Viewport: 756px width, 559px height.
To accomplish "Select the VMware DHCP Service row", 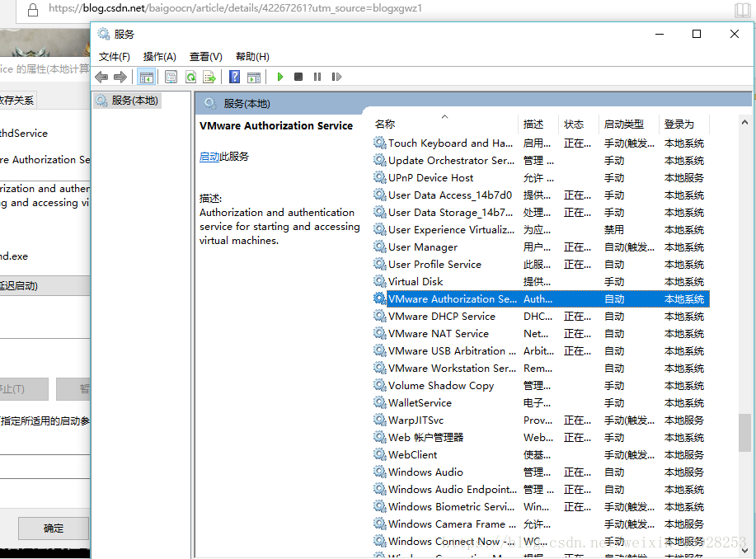I will pyautogui.click(x=541, y=317).
